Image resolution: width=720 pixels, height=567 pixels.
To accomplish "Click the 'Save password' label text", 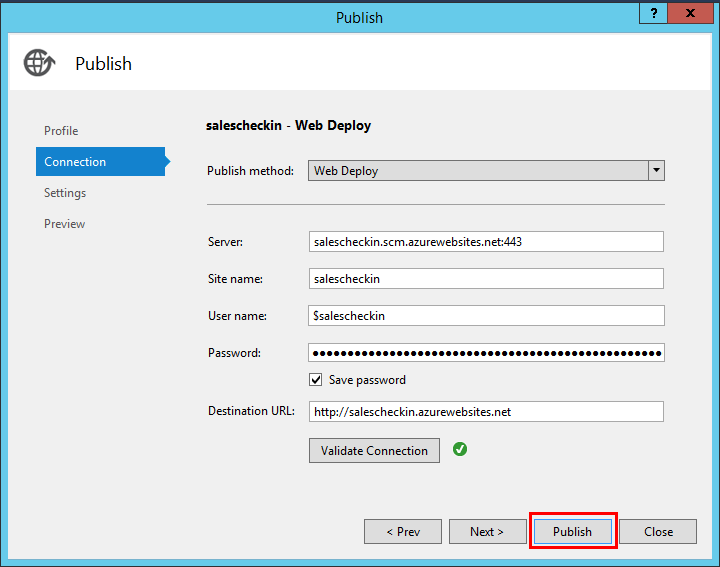I will point(367,380).
